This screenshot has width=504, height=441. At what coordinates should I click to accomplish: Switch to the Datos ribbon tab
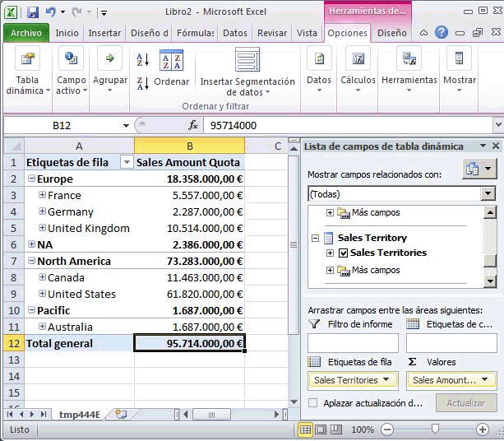click(x=235, y=33)
